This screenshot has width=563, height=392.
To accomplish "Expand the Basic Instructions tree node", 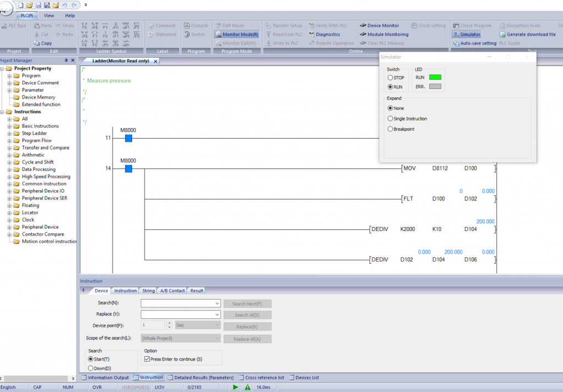I will pyautogui.click(x=9, y=126).
